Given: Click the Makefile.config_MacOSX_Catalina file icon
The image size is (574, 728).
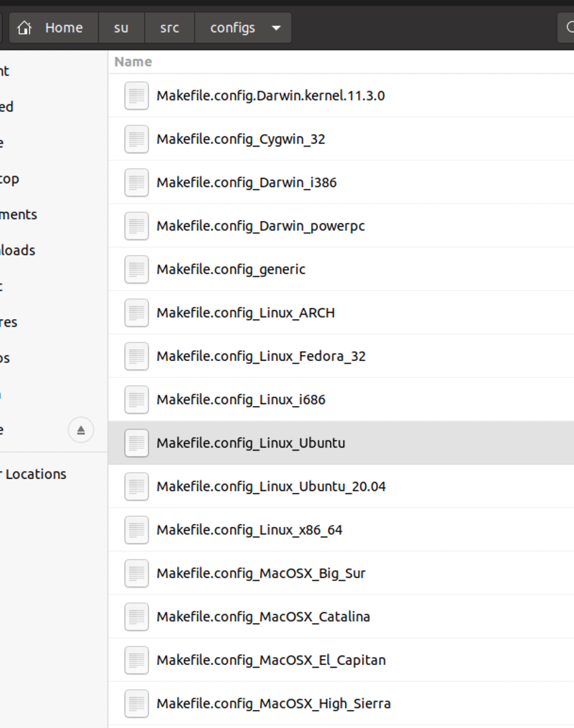Looking at the screenshot, I should click(136, 617).
